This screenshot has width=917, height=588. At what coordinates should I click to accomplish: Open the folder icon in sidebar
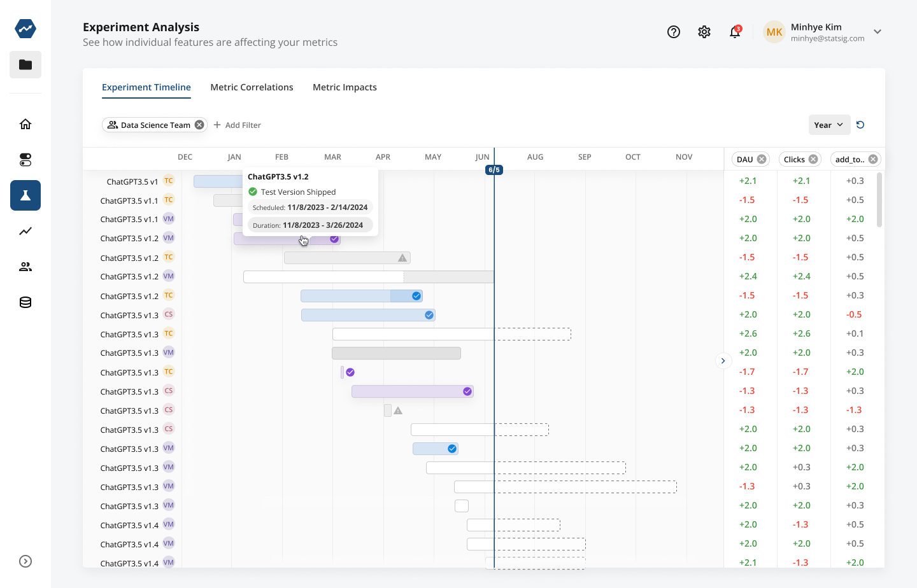25,64
